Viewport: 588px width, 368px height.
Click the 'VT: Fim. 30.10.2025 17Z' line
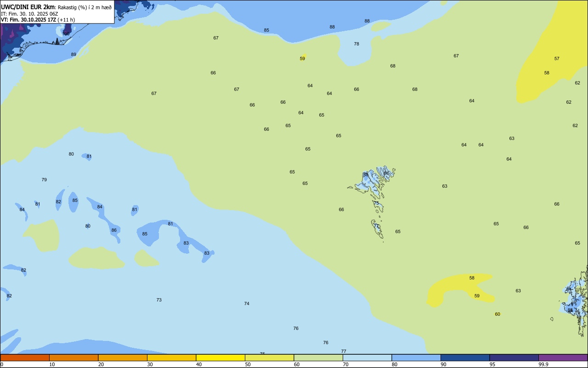click(28, 20)
